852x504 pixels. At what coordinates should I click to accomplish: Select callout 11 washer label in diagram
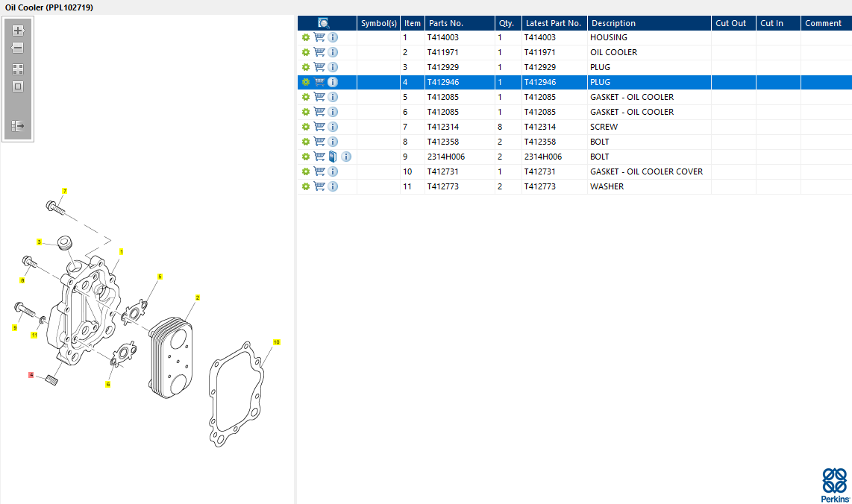click(x=34, y=335)
